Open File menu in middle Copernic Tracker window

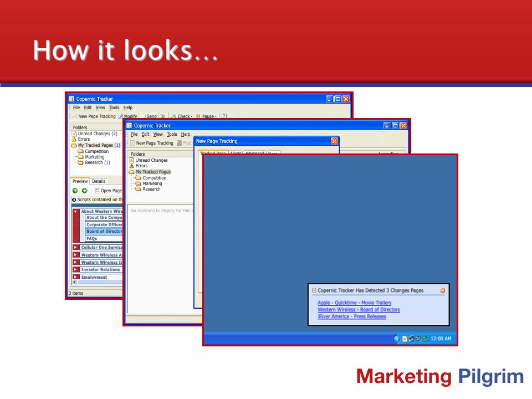click(x=134, y=134)
